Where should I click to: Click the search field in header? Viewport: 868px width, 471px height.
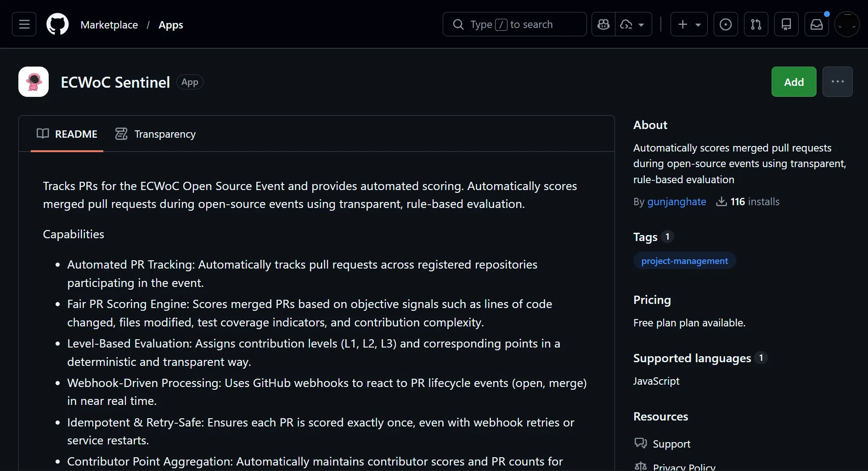click(514, 24)
